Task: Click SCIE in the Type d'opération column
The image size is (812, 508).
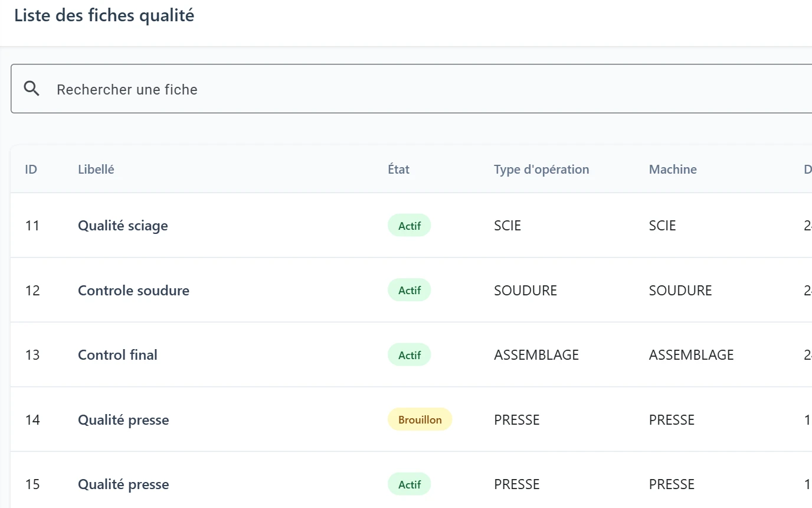Action: click(x=508, y=226)
